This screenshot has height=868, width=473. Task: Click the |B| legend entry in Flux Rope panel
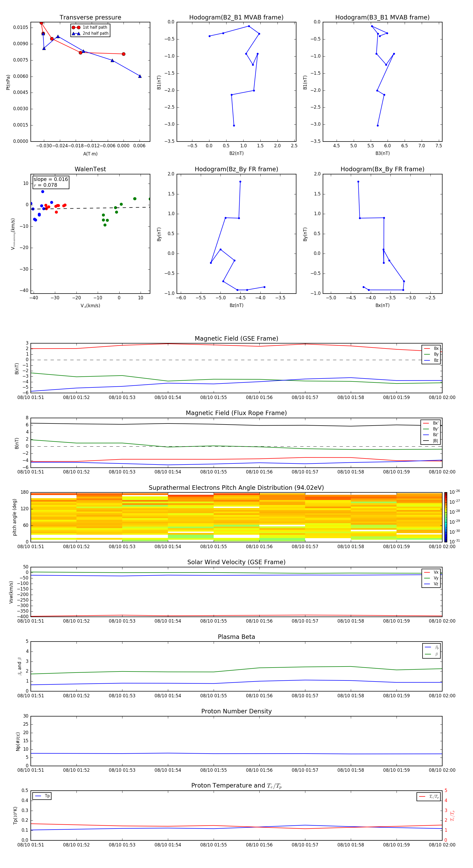(x=431, y=441)
